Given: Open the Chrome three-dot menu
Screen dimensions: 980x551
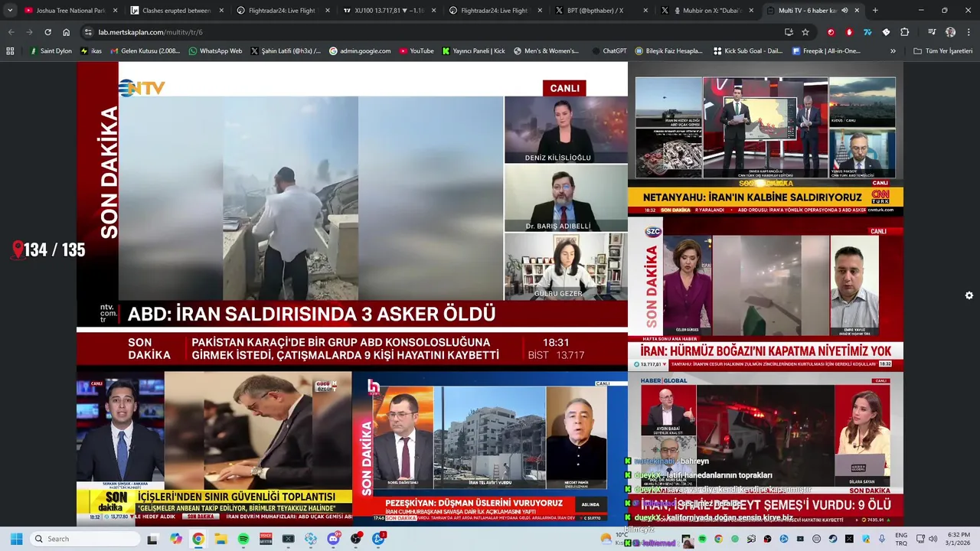Looking at the screenshot, I should [968, 32].
